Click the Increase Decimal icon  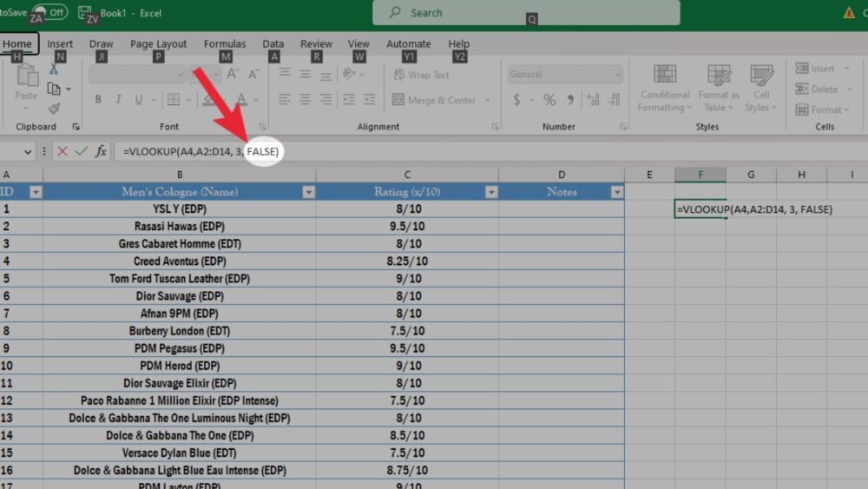593,100
